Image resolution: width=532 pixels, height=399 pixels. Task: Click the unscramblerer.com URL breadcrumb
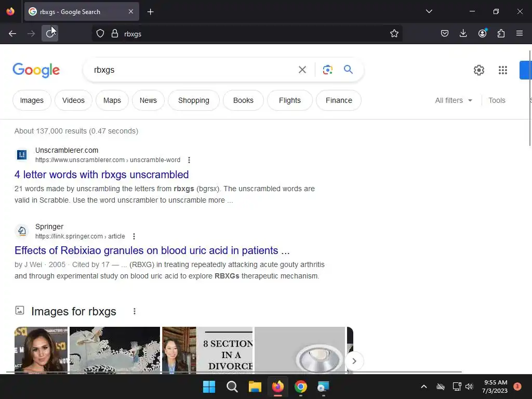(108, 160)
